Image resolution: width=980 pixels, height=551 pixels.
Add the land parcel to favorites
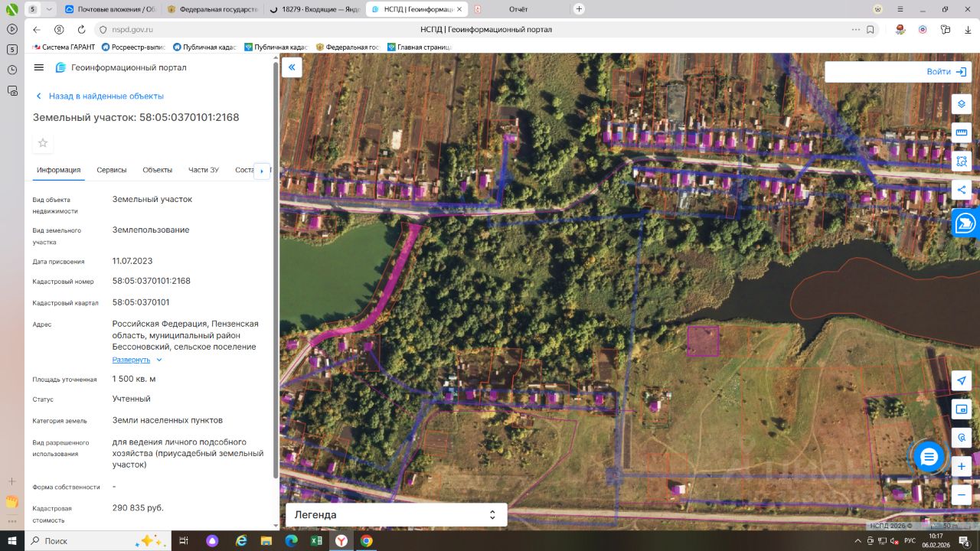[43, 143]
